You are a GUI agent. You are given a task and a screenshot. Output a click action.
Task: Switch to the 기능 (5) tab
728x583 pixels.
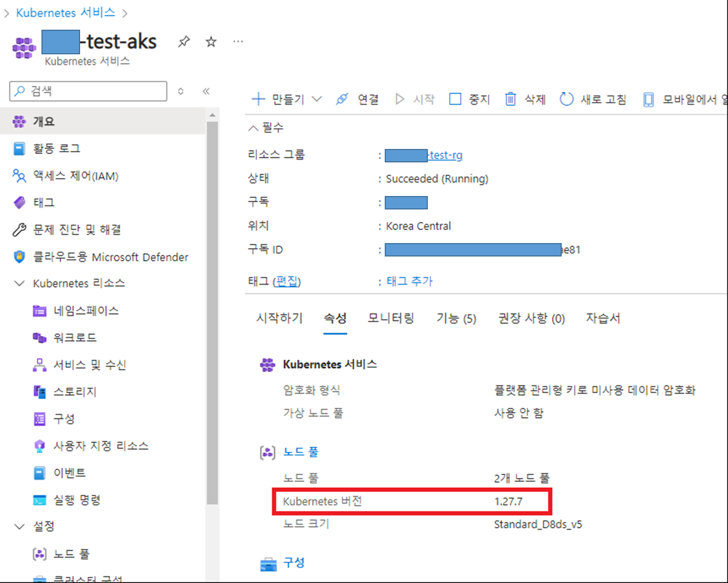tap(456, 318)
